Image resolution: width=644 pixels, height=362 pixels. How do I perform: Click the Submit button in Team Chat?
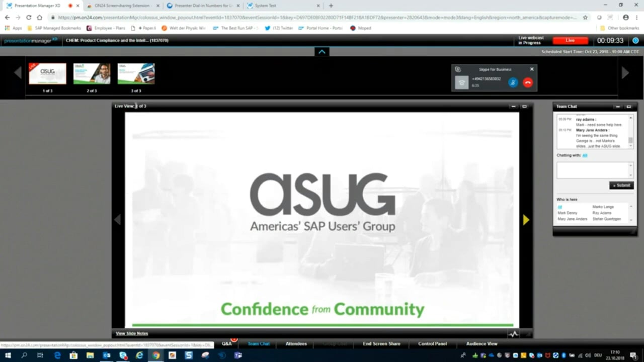tap(621, 185)
